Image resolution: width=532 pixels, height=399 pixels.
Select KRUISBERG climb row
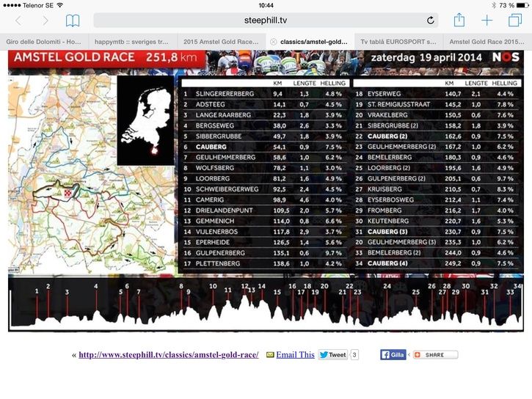point(437,189)
